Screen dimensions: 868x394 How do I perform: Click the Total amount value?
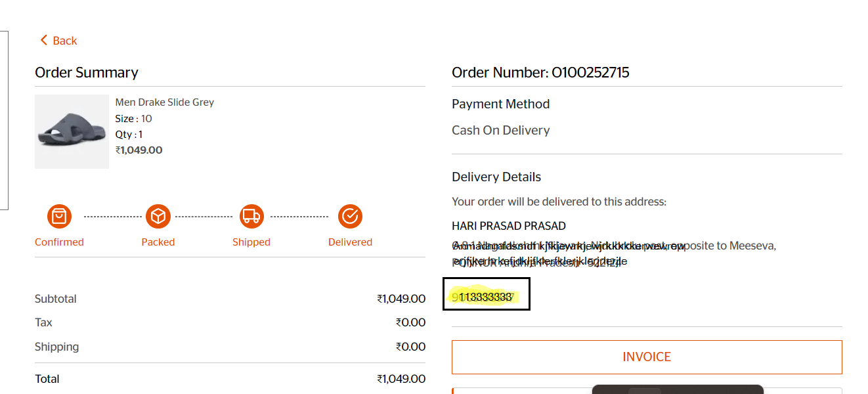pyautogui.click(x=401, y=379)
